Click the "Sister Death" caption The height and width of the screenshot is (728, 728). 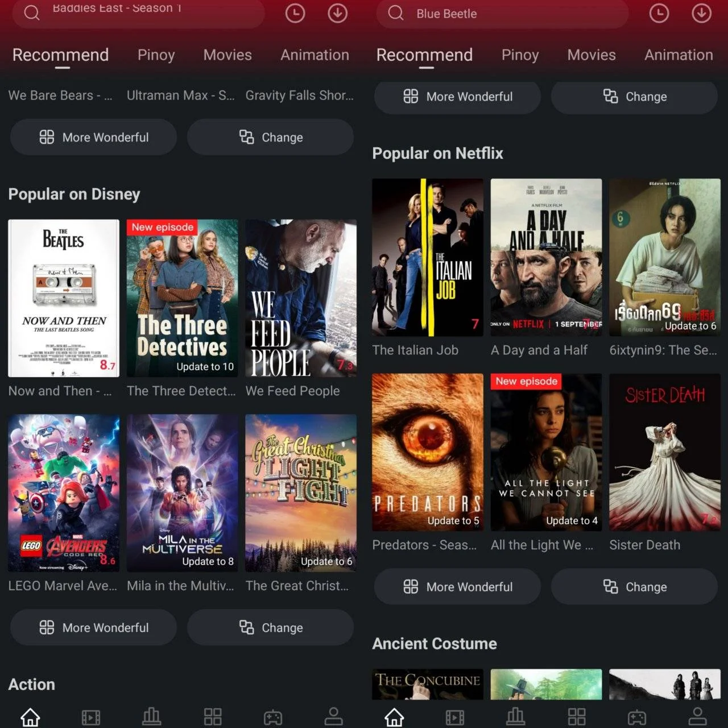(645, 545)
